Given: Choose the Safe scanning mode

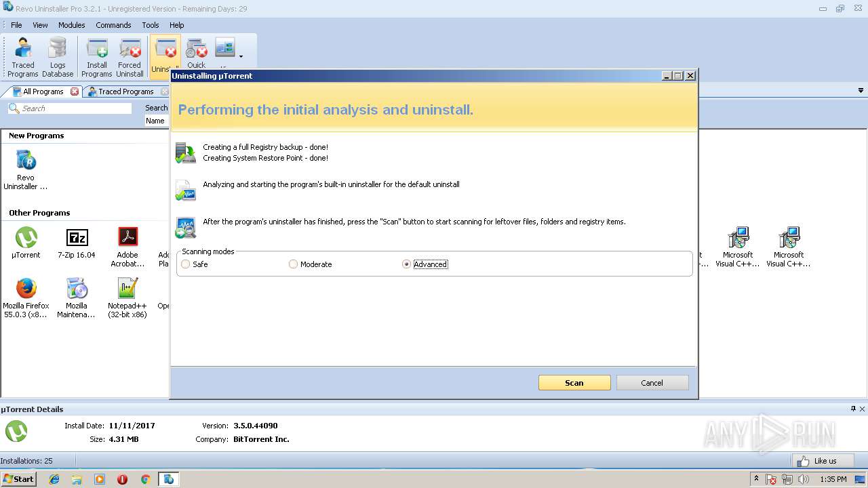Looking at the screenshot, I should point(195,264).
